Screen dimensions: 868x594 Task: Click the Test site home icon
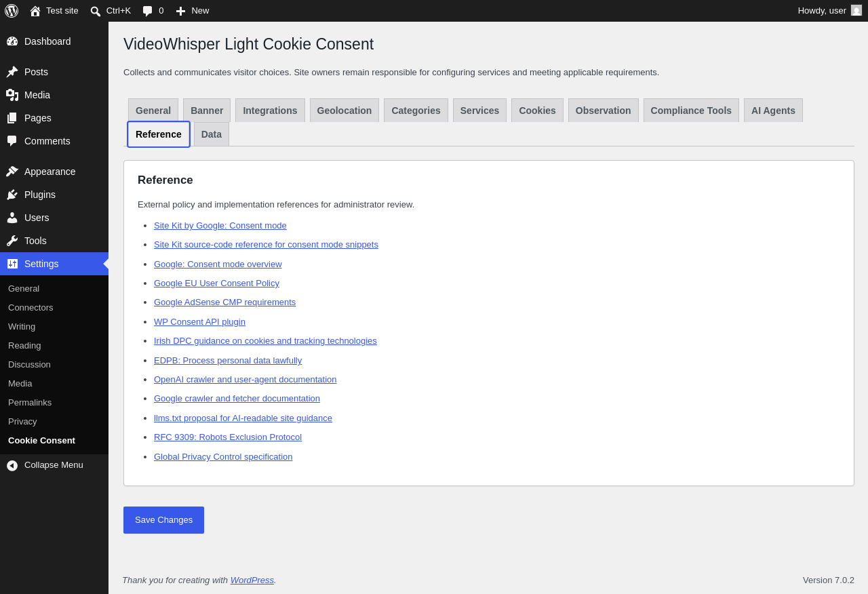click(35, 11)
